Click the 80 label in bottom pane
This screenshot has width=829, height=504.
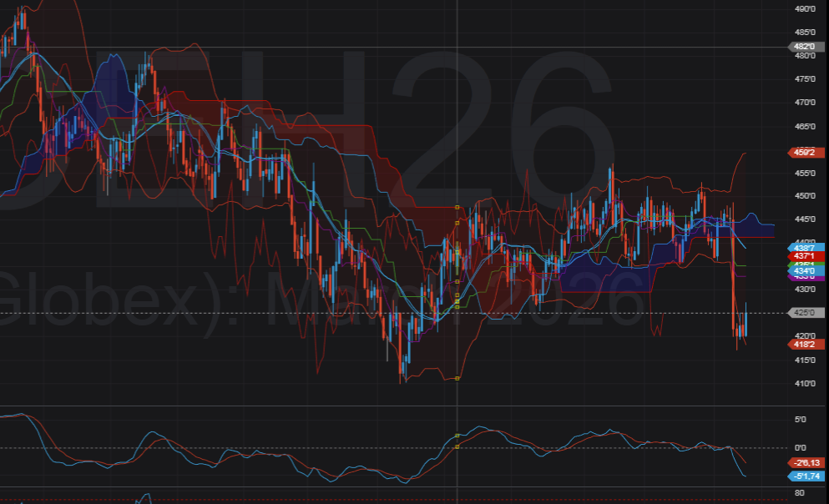click(x=798, y=494)
